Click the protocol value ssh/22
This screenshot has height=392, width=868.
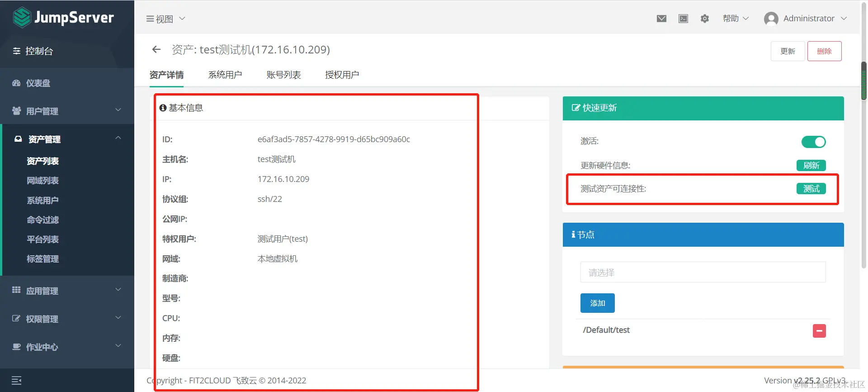[270, 199]
